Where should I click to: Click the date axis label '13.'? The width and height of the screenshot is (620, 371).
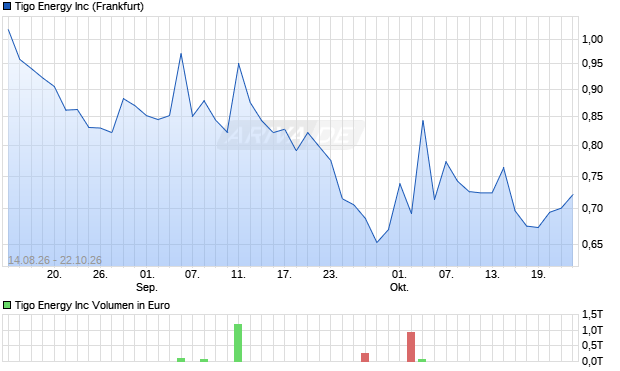(x=492, y=274)
